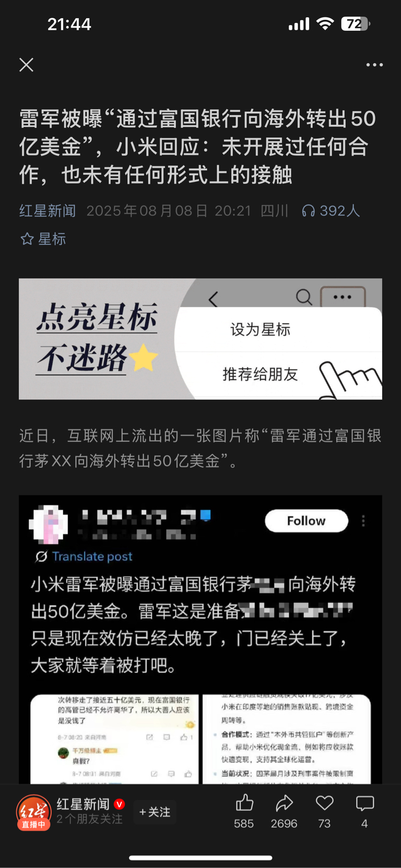Tap the 点亮星标 banner image
The height and width of the screenshot is (868, 401).
click(x=200, y=339)
